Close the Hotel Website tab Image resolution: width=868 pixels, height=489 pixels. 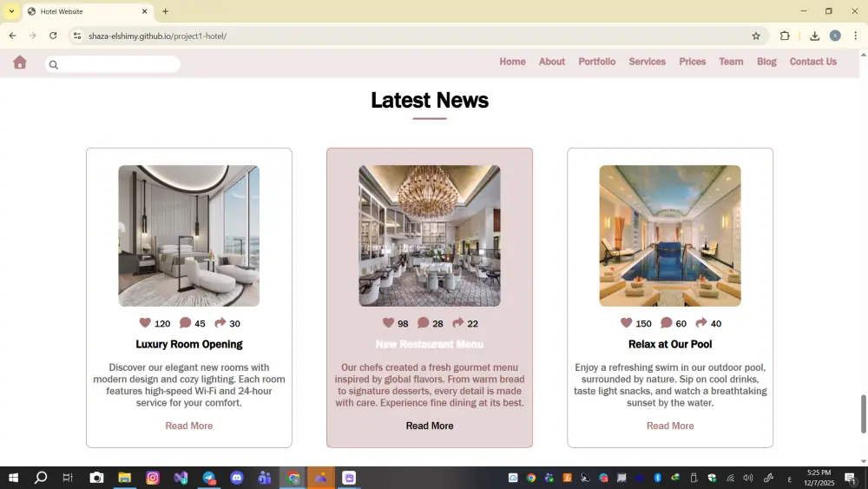click(x=144, y=11)
